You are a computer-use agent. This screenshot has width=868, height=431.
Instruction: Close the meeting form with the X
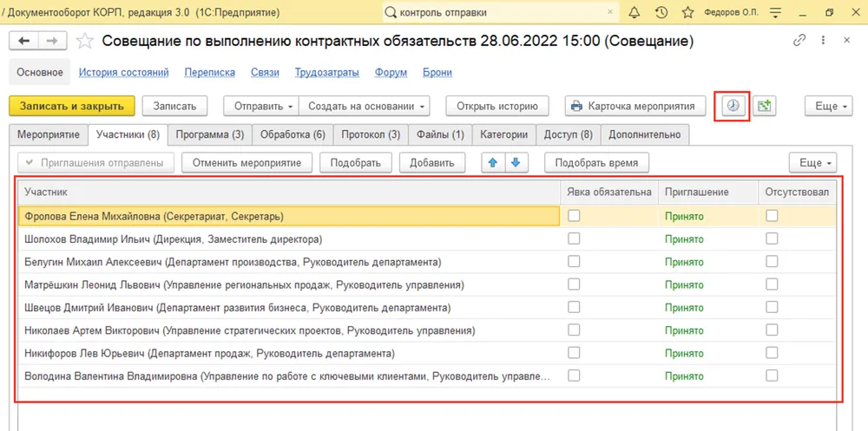pos(846,41)
